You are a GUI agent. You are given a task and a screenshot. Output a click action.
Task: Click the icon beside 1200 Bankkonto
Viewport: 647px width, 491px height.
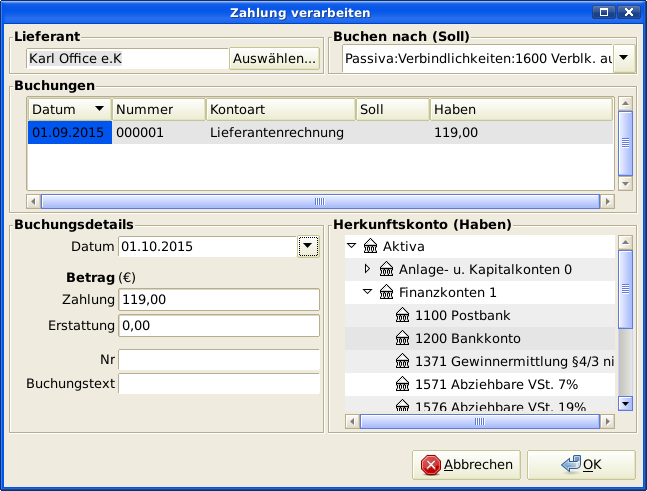click(403, 338)
